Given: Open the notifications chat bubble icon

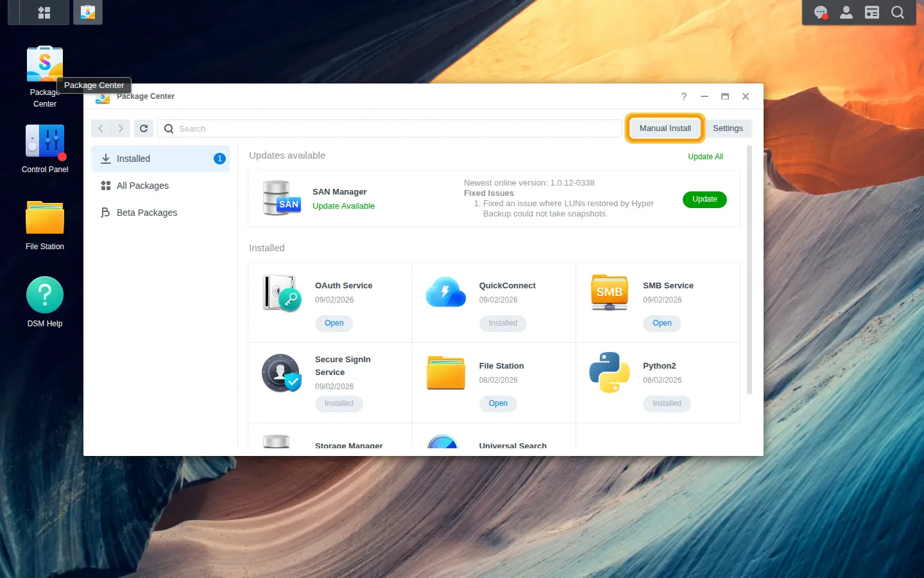Looking at the screenshot, I should point(821,12).
